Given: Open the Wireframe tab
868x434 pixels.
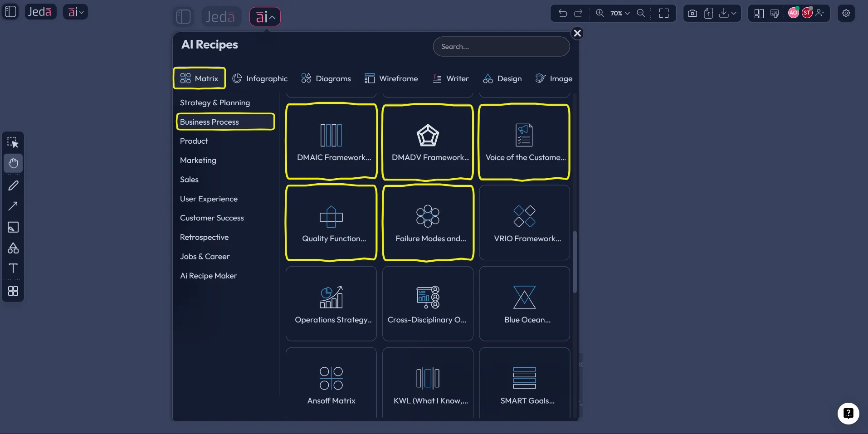Looking at the screenshot, I should point(391,78).
